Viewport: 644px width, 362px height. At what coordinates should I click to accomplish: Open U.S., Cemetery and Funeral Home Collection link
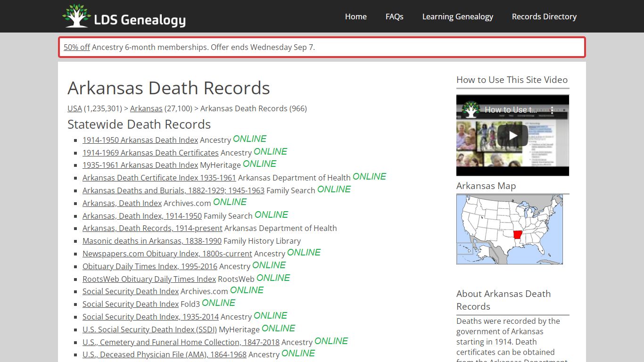181,342
